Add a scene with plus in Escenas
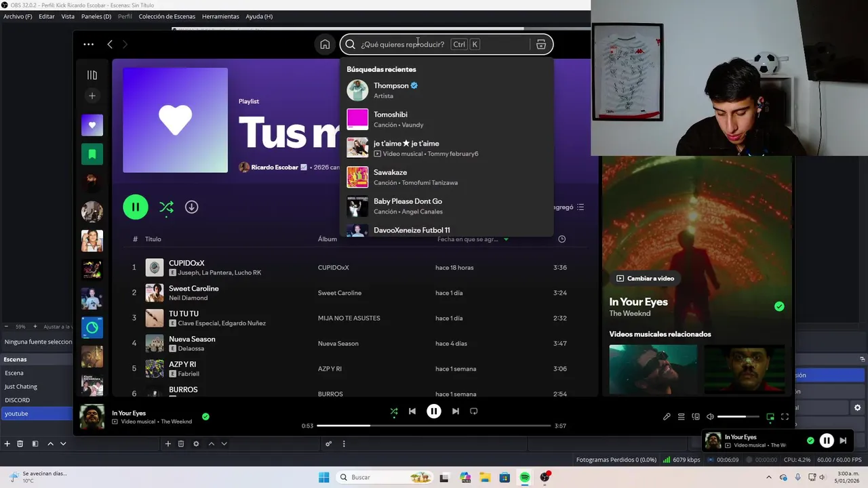Image resolution: width=868 pixels, height=488 pixels. [7, 444]
